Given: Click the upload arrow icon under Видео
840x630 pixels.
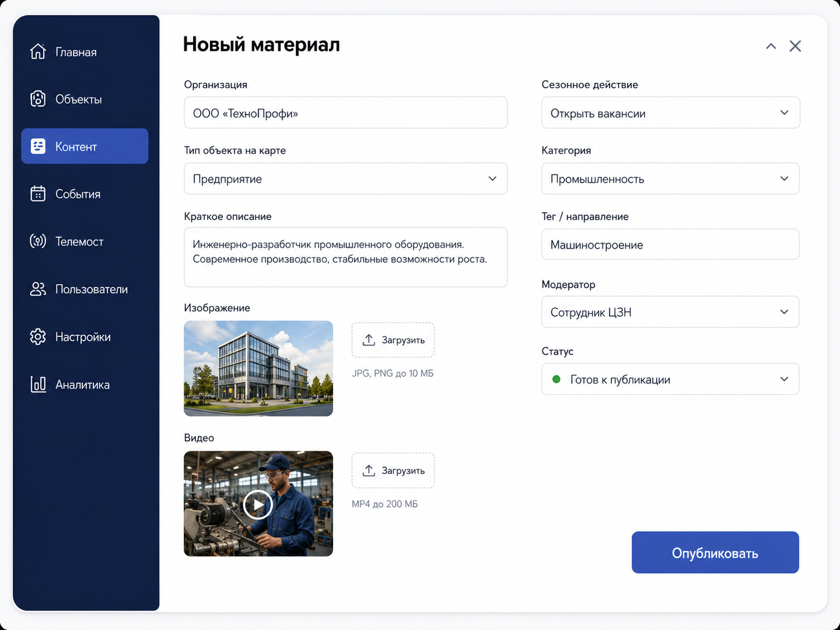Looking at the screenshot, I should (368, 470).
